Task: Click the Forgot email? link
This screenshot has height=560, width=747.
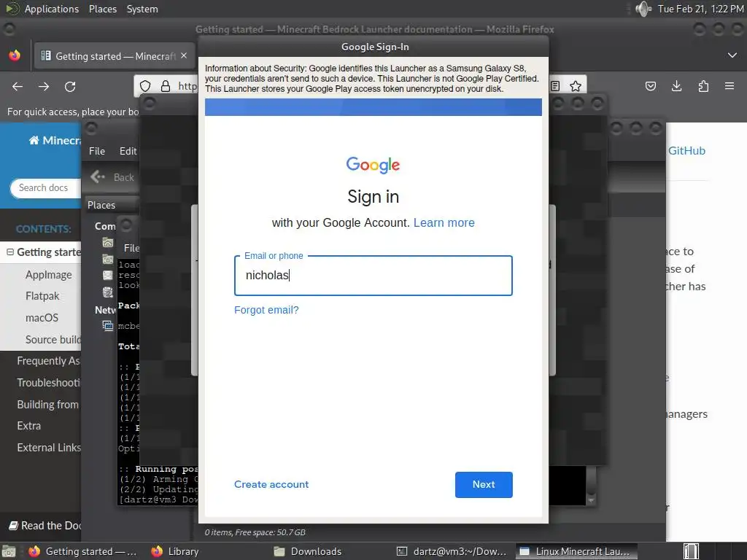Action: coord(266,310)
